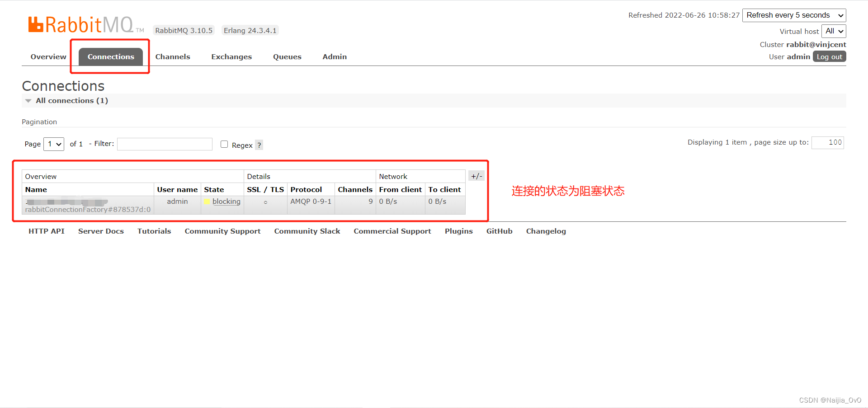Click the SSL/TLS empty circle indicator
Image resolution: width=868 pixels, height=408 pixels.
(265, 202)
